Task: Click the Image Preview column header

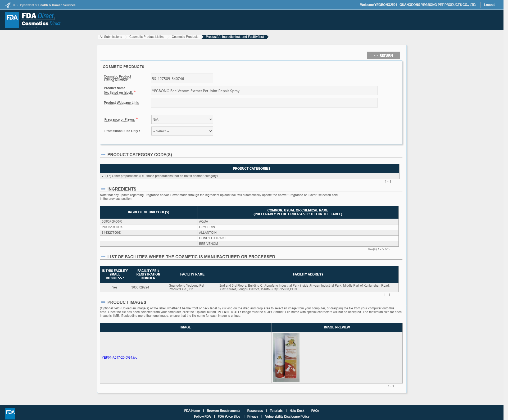Action: (x=337, y=327)
